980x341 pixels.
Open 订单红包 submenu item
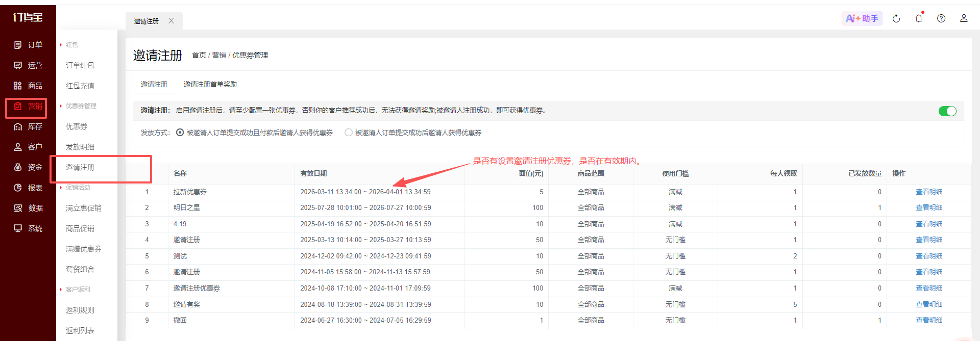coord(80,65)
